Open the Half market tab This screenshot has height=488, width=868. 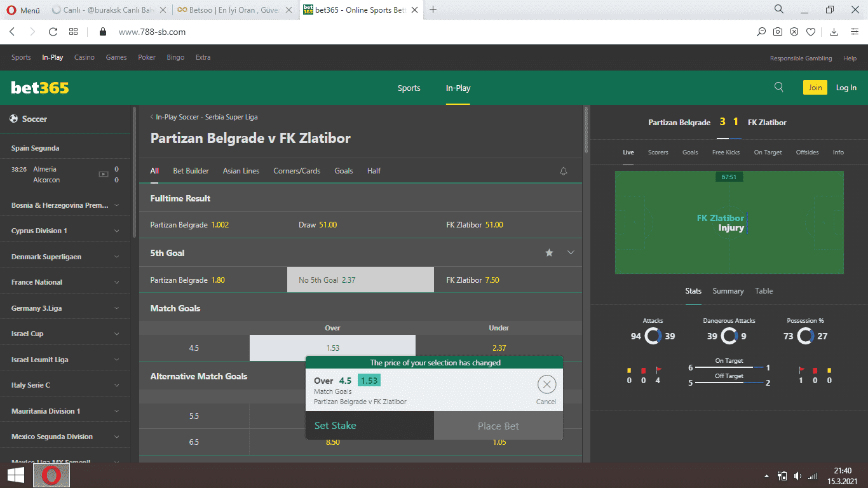coord(374,171)
